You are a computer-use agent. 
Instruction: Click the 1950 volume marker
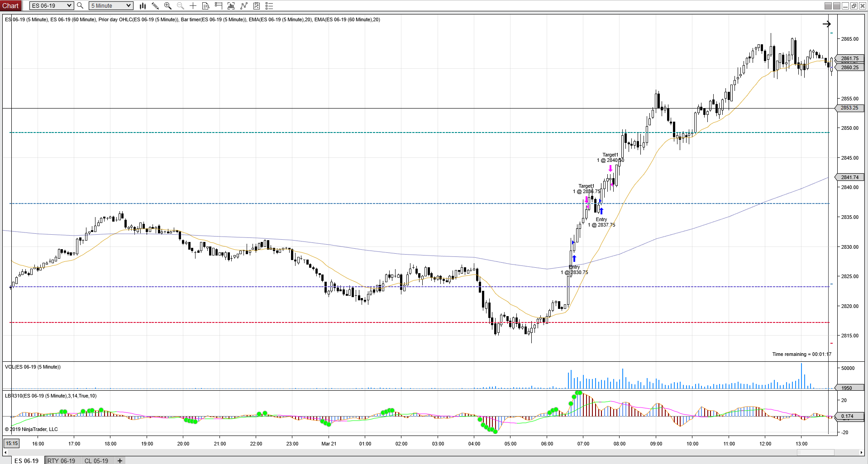click(849, 388)
